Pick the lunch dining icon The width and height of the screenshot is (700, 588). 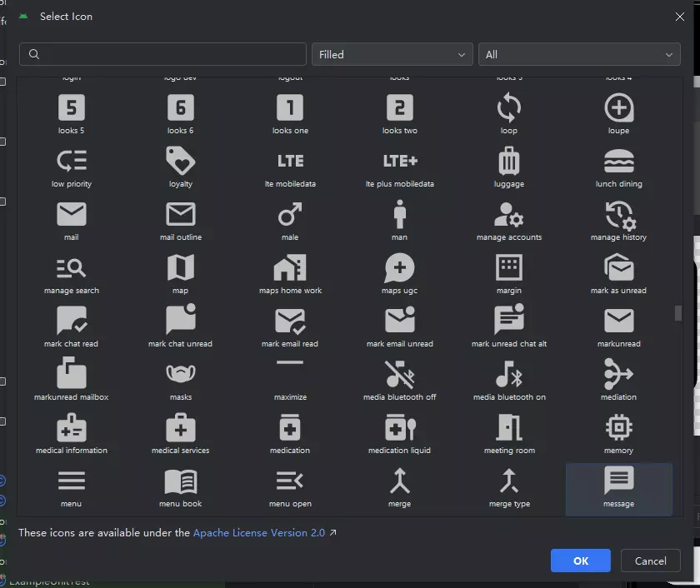click(618, 162)
